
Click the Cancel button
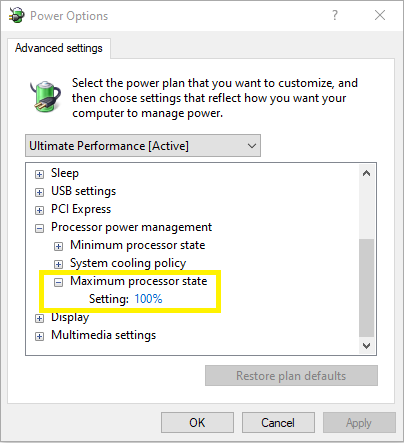pos(278,423)
